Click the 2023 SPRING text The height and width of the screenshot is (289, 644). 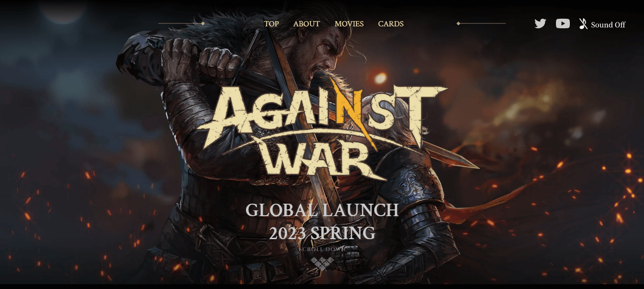[x=322, y=233]
